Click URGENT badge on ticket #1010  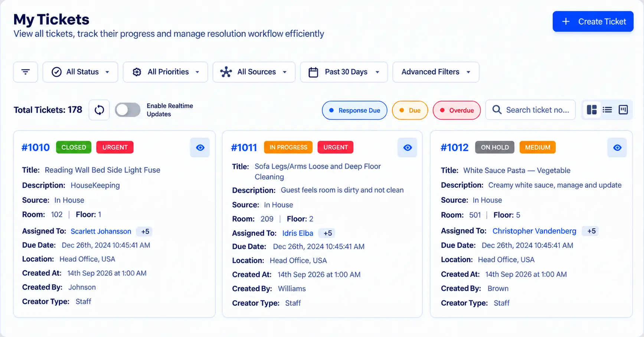(x=115, y=147)
